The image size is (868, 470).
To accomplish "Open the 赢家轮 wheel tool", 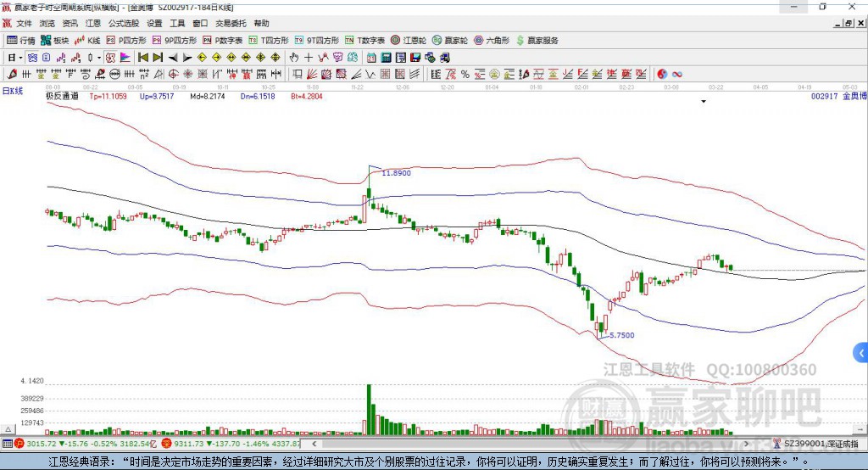I will click(x=450, y=41).
